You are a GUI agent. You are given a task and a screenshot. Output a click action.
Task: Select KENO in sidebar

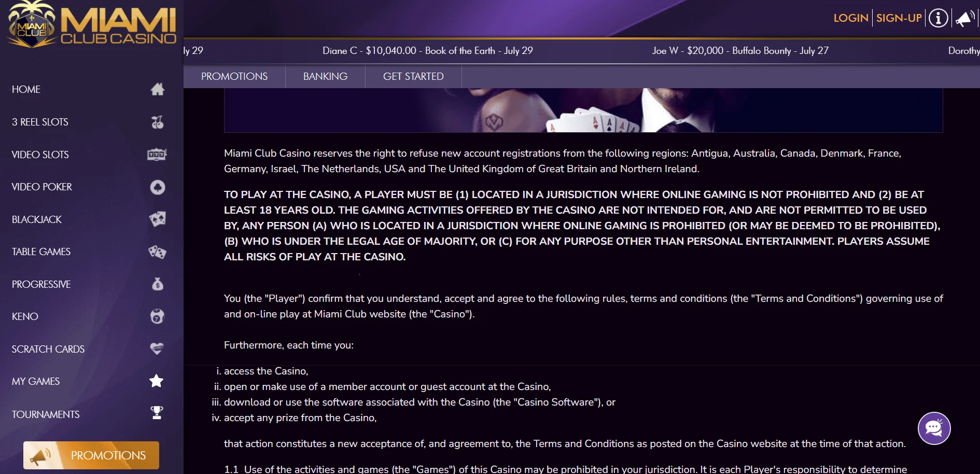point(25,316)
